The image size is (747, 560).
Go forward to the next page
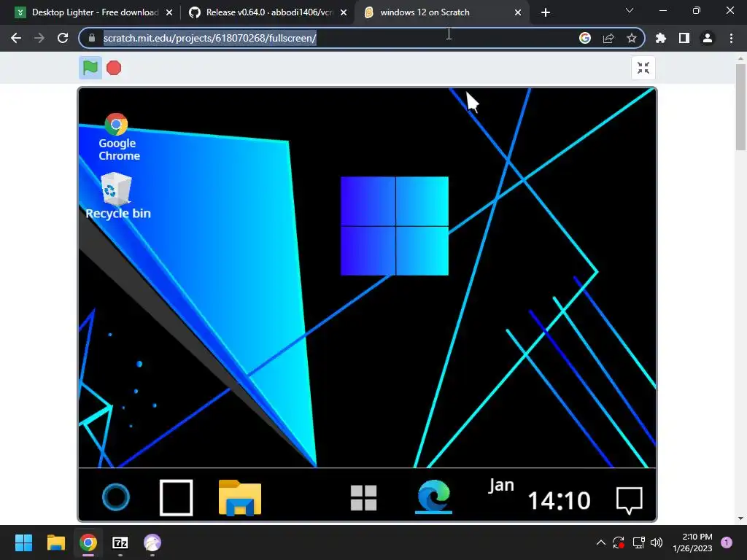[39, 38]
